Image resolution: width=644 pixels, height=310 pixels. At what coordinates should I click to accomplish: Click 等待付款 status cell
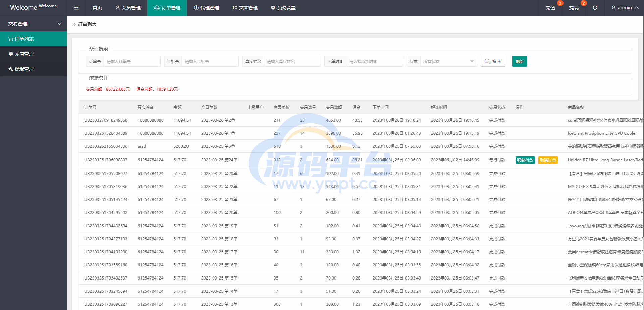(497, 160)
